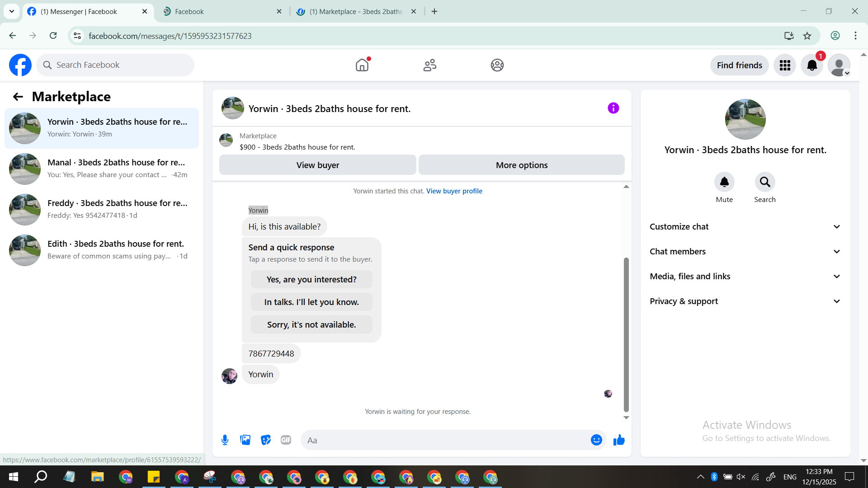Open the Facebook logo home link
Screen dimensions: 868x488
click(20, 65)
